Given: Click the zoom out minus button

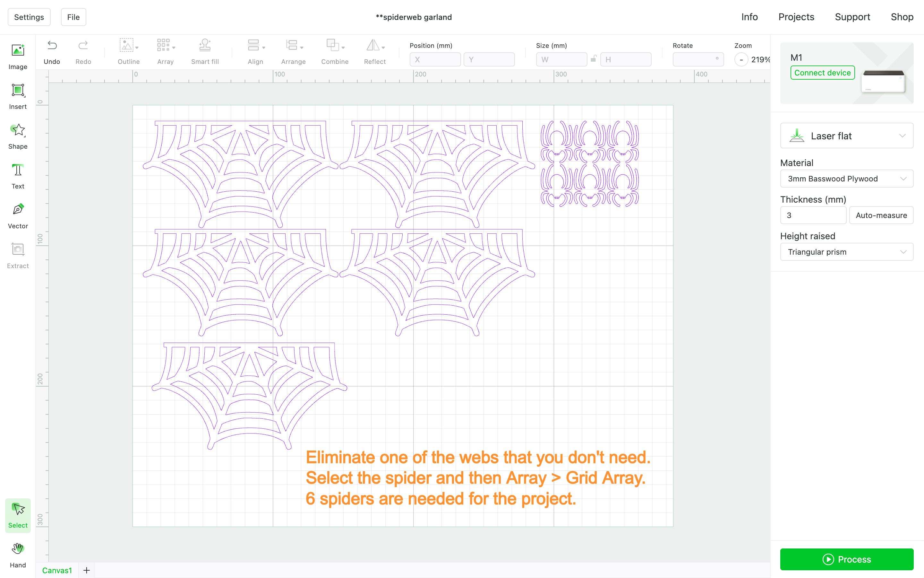Looking at the screenshot, I should point(741,60).
